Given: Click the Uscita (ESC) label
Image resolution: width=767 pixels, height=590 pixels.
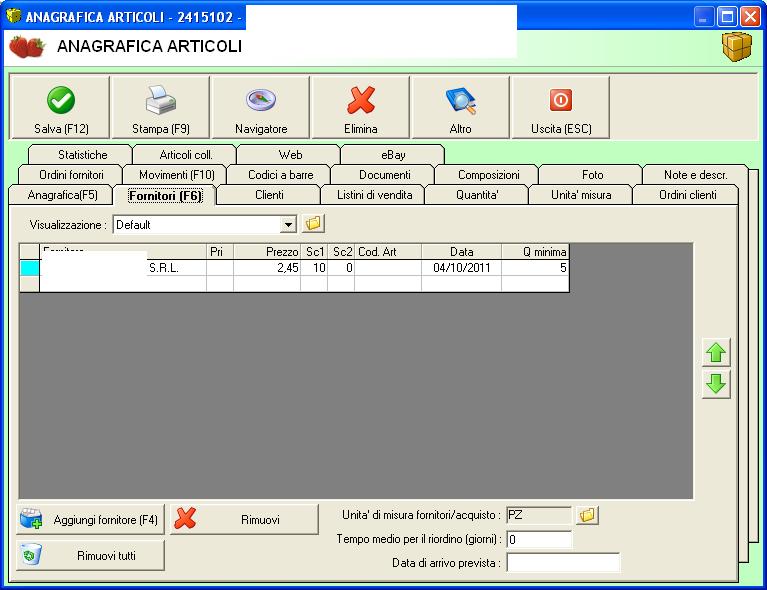Looking at the screenshot, I should click(561, 129).
